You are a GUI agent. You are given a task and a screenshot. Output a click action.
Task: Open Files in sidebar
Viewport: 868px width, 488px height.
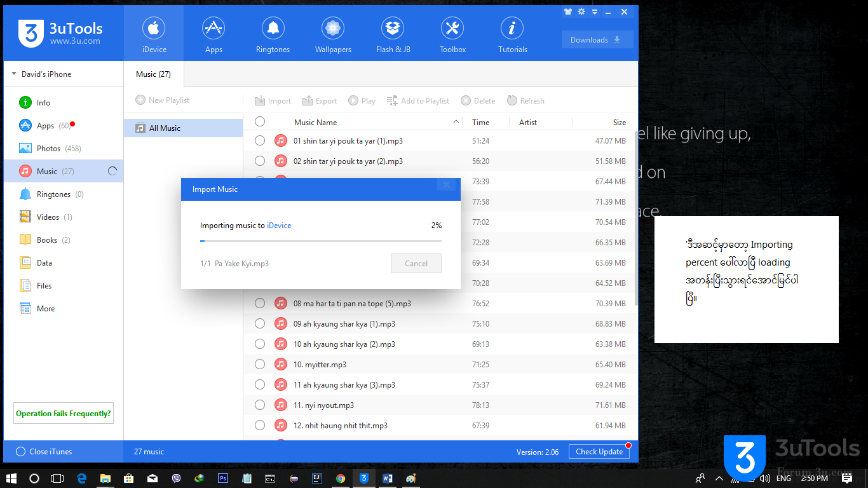[64, 285]
